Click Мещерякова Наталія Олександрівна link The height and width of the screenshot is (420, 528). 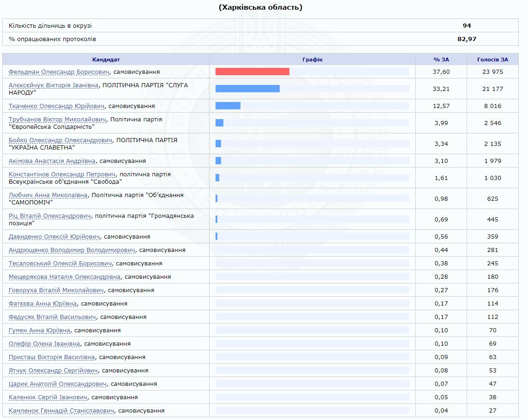tap(65, 277)
